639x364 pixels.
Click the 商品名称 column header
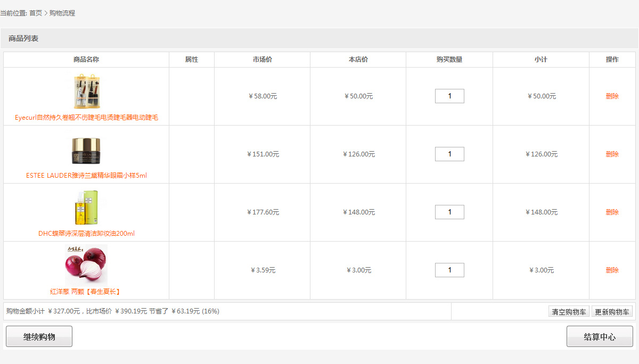[86, 60]
